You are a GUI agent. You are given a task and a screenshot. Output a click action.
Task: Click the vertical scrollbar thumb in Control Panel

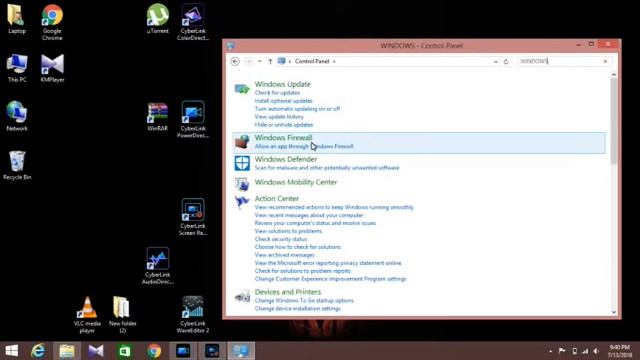point(613,121)
